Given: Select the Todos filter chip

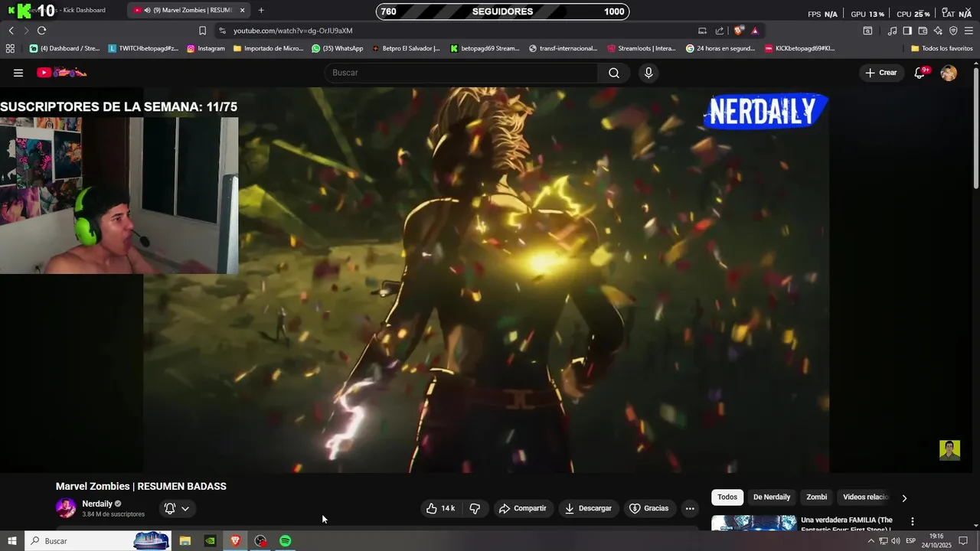Looking at the screenshot, I should (x=727, y=497).
